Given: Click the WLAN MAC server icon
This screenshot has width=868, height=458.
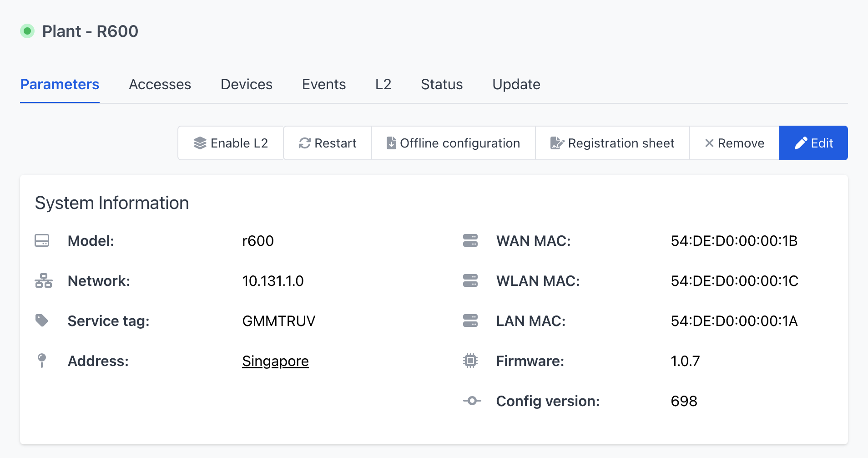Looking at the screenshot, I should click(x=470, y=280).
